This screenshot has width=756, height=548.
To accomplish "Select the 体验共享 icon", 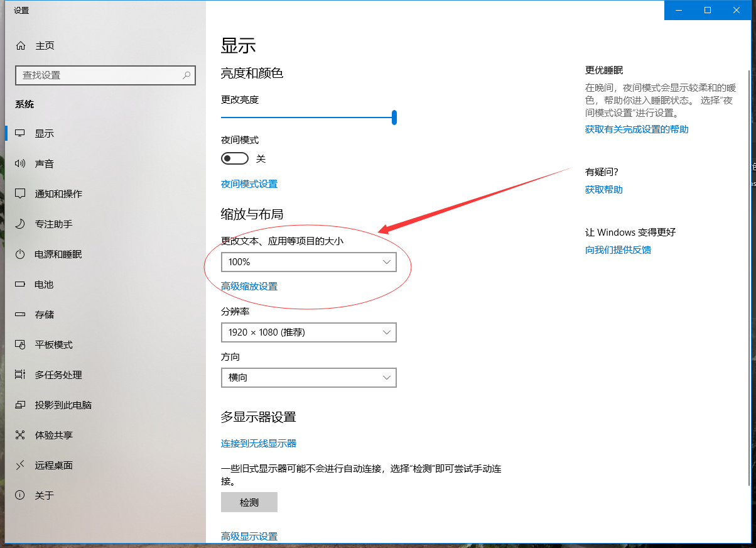I will [20, 436].
